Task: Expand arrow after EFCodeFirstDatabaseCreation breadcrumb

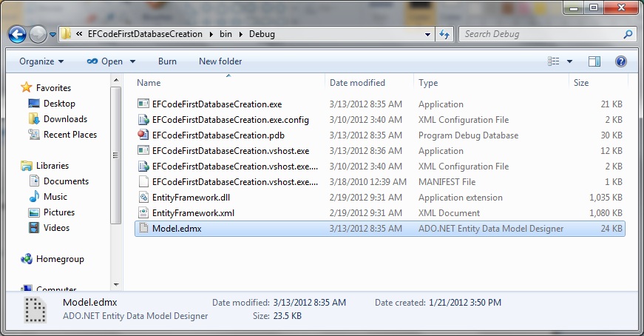Action: tap(211, 35)
